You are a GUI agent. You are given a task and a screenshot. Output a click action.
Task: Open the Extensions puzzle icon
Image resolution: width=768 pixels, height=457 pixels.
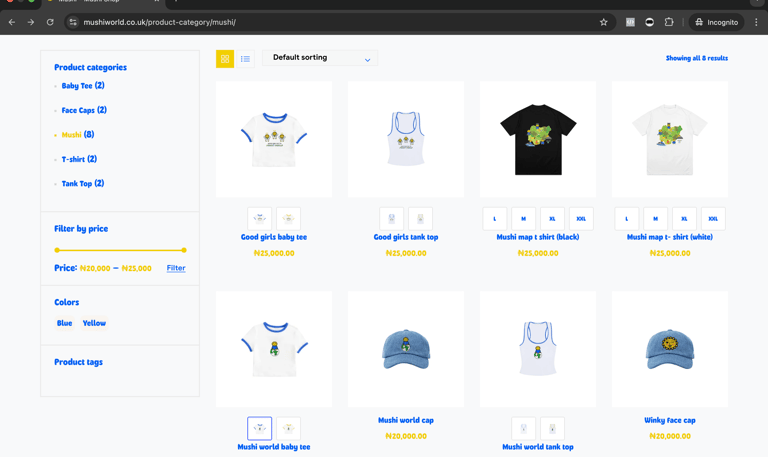tap(669, 22)
